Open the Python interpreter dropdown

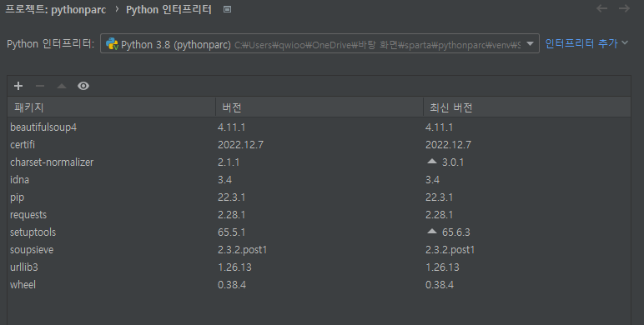tap(319, 44)
